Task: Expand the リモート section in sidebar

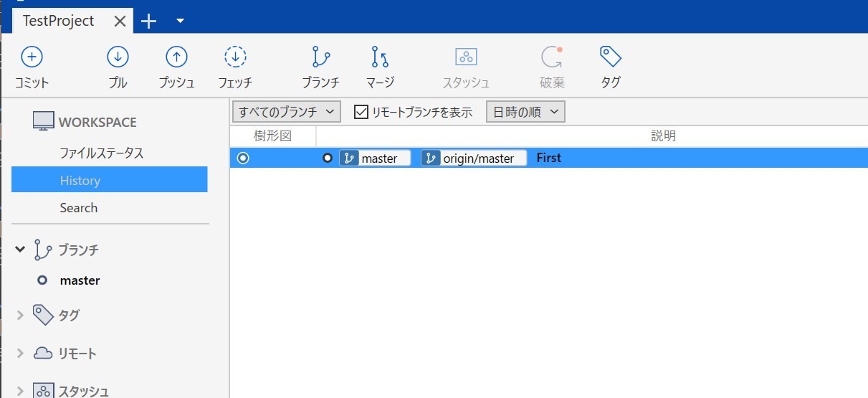Action: (20, 353)
